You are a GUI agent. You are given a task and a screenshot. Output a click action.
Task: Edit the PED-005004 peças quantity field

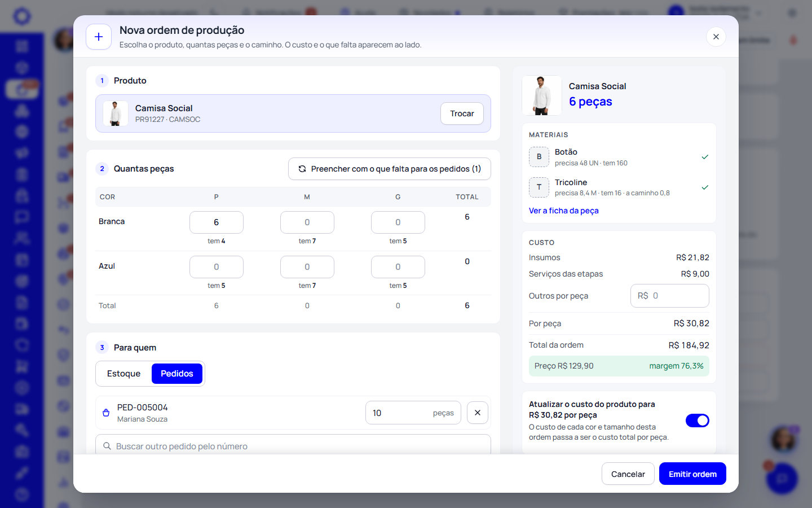pos(413,413)
